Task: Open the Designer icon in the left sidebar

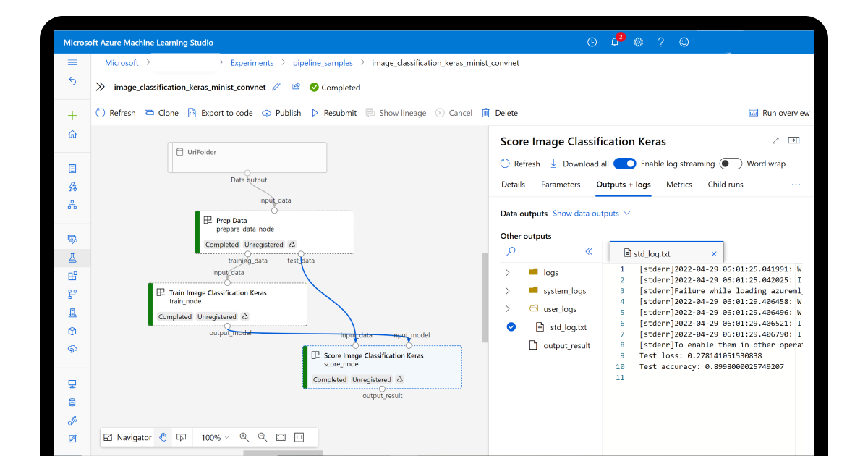Action: [72, 205]
